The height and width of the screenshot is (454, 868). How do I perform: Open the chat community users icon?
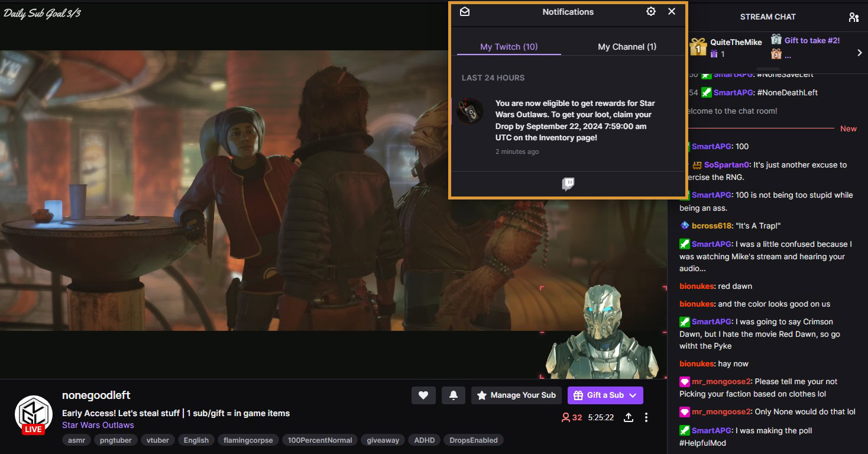click(853, 17)
